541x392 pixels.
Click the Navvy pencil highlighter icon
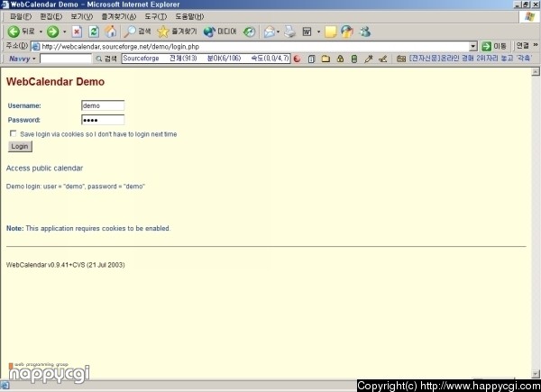pos(369,59)
